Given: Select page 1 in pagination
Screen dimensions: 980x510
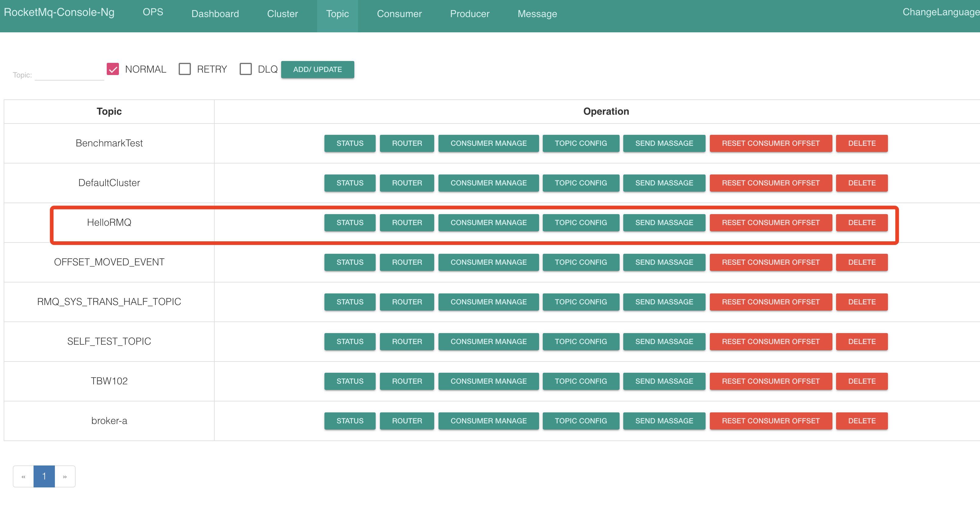Looking at the screenshot, I should (44, 476).
